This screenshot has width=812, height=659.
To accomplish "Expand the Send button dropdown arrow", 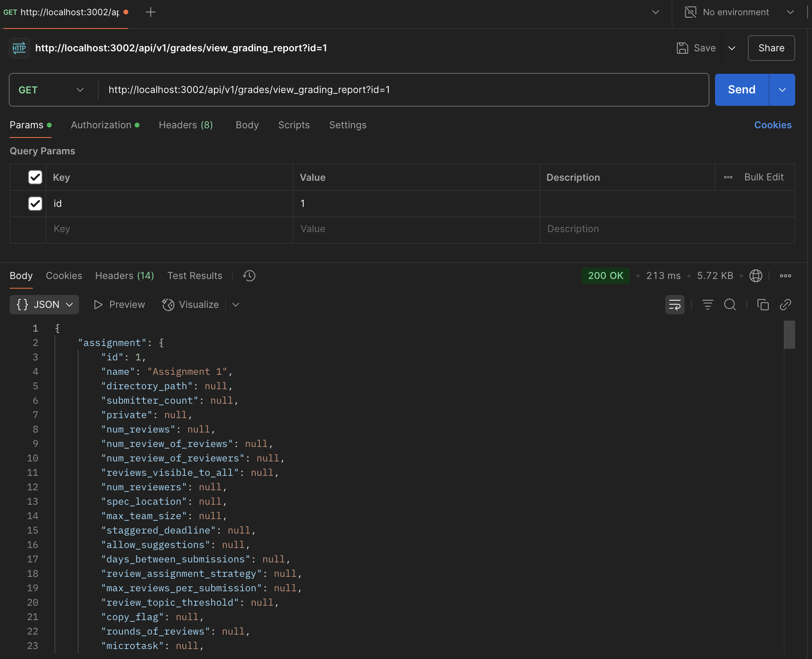I will 782,90.
